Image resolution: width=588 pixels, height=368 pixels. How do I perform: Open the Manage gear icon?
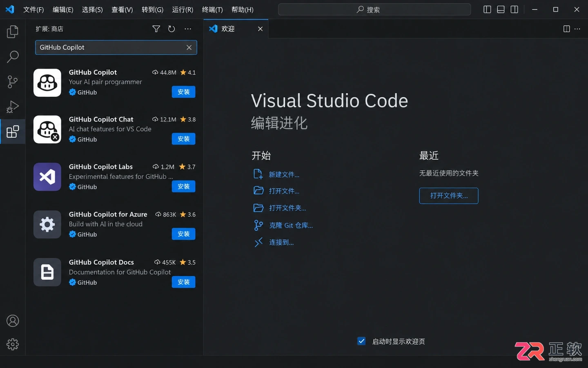pyautogui.click(x=13, y=344)
